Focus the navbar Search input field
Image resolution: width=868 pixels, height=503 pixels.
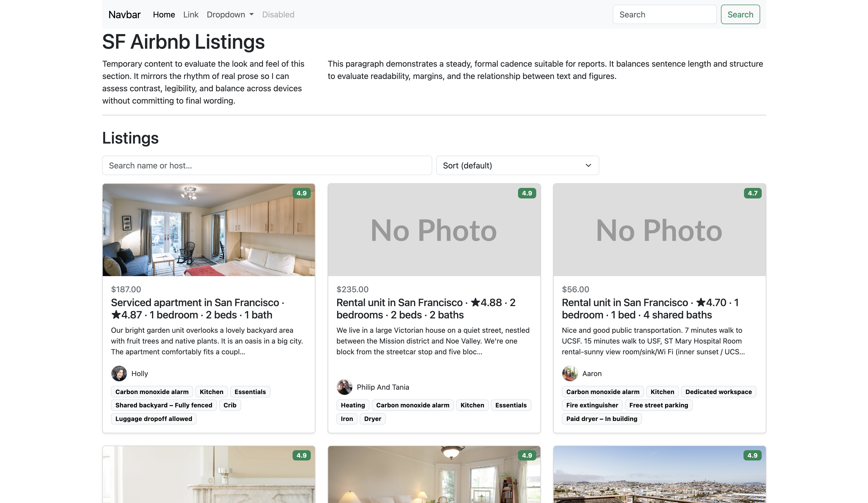pos(664,14)
